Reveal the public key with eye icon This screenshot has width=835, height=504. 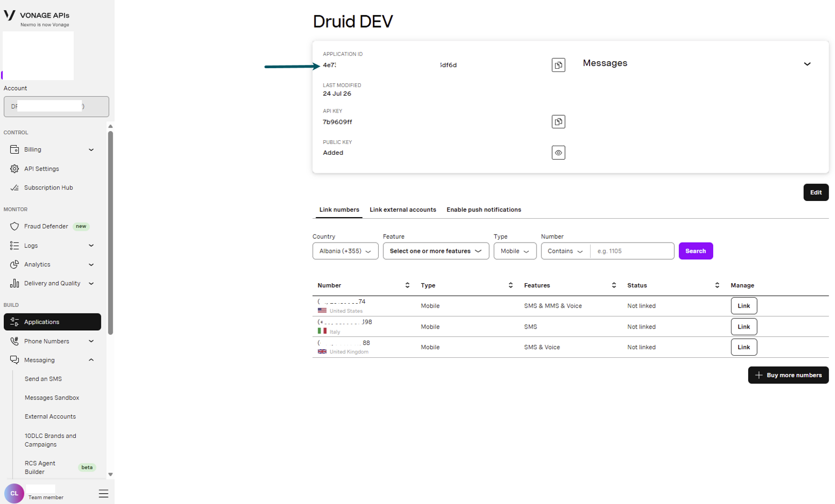tap(558, 153)
